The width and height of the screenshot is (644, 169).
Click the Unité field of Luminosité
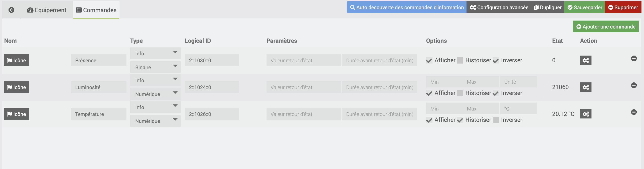pyautogui.click(x=518, y=82)
